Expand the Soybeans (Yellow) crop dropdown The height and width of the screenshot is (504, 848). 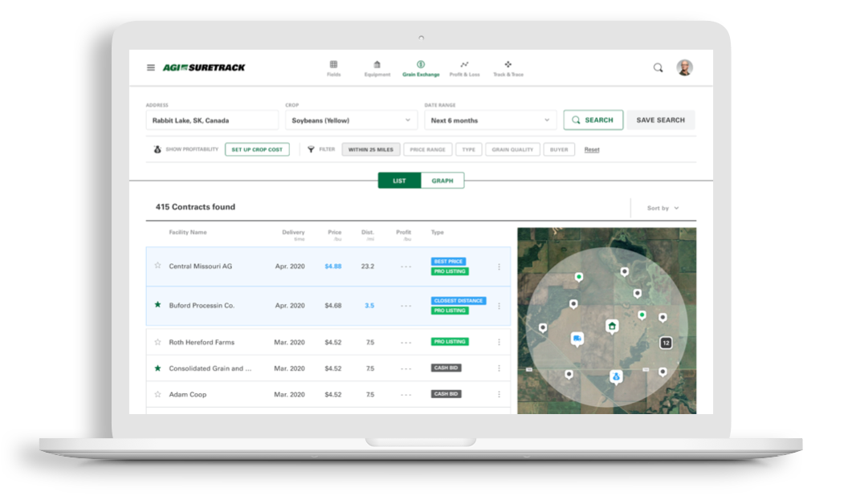point(351,120)
